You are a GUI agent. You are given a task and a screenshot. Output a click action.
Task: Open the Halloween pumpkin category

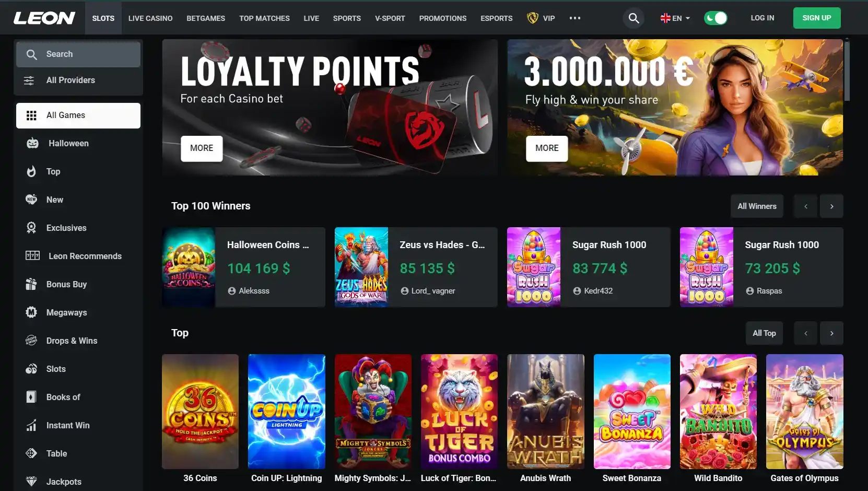[32, 143]
